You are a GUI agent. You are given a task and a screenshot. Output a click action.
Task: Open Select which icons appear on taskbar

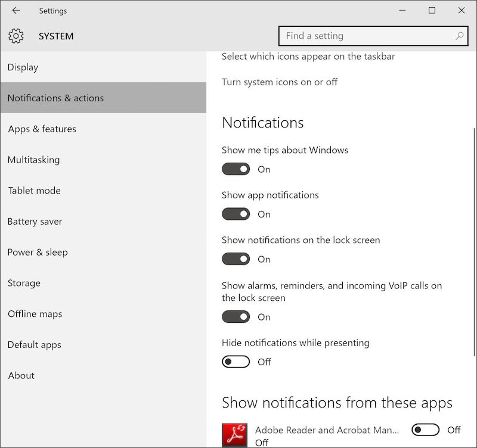point(308,57)
